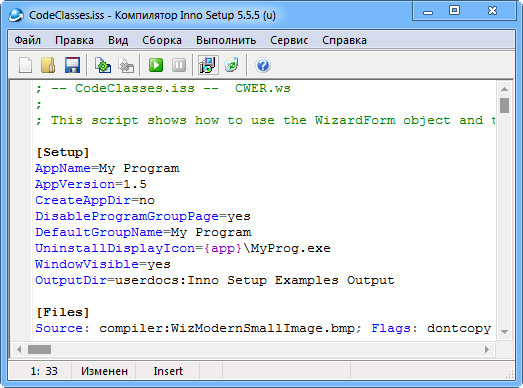523x388 pixels.
Task: Click the grayed-out pause icon
Action: click(179, 65)
